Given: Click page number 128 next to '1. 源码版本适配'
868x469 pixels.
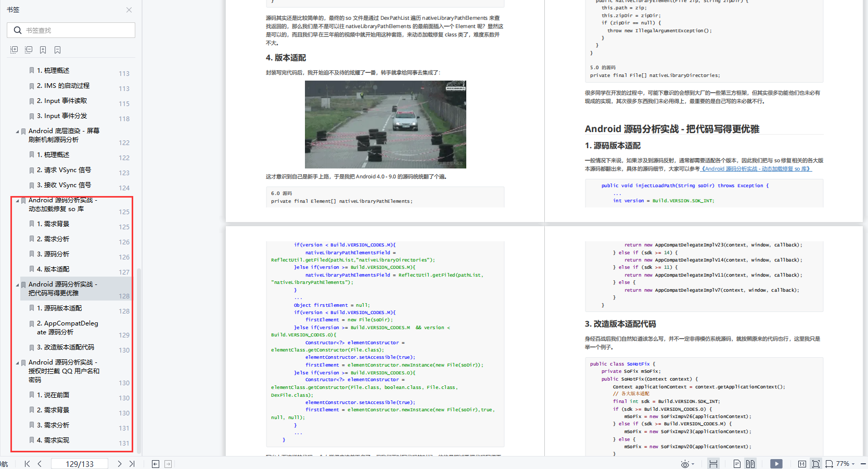Looking at the screenshot, I should tap(124, 311).
